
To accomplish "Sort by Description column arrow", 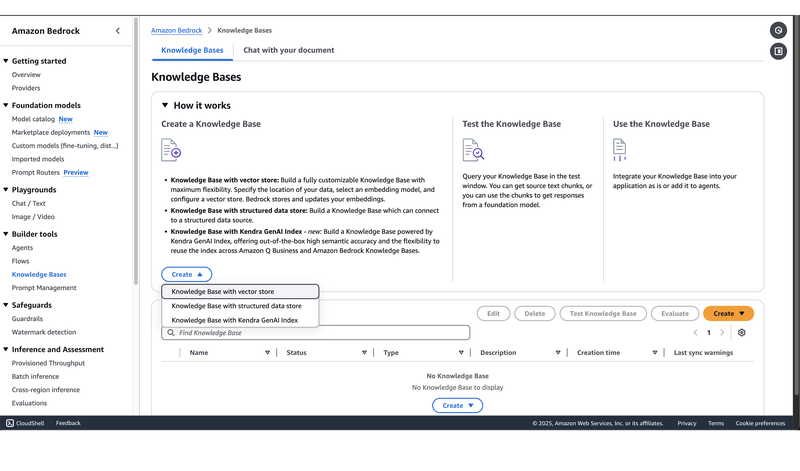I will 558,353.
